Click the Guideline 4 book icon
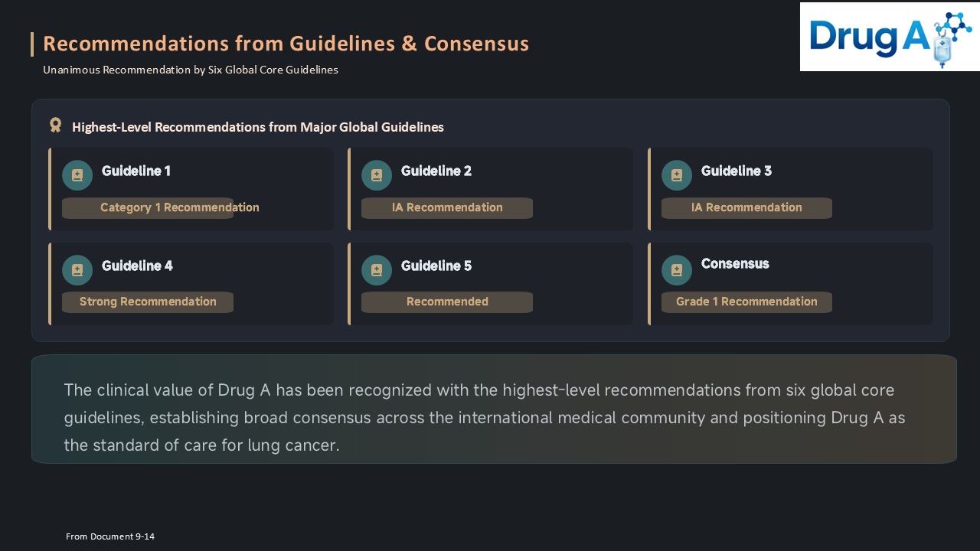 [77, 270]
